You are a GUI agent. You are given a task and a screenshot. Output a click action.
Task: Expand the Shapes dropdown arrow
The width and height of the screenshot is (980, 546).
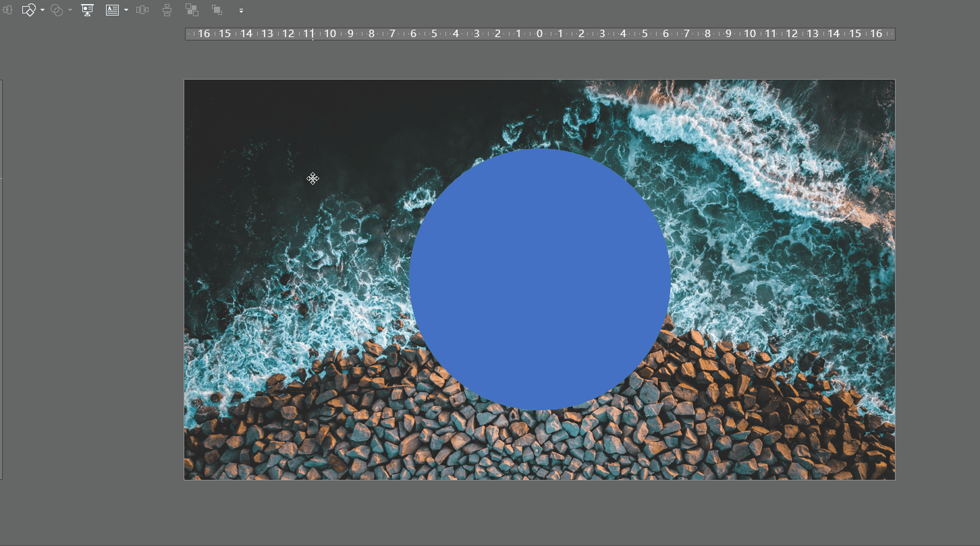[x=43, y=10]
